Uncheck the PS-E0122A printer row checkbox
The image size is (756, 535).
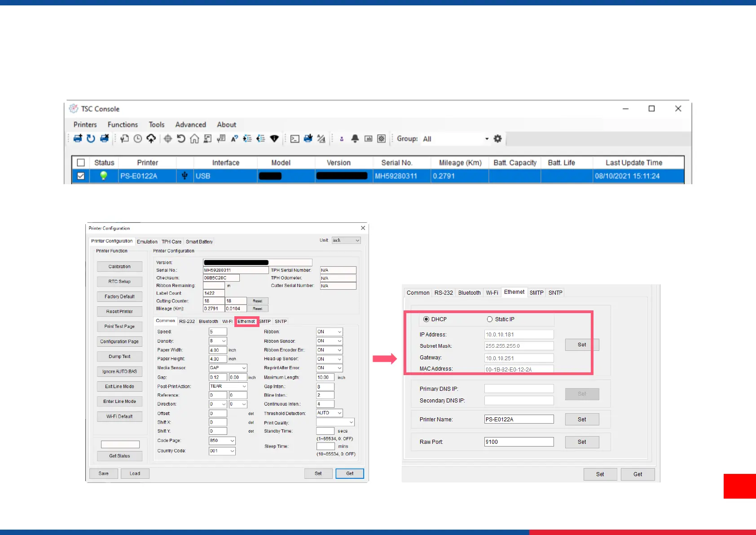[81, 176]
